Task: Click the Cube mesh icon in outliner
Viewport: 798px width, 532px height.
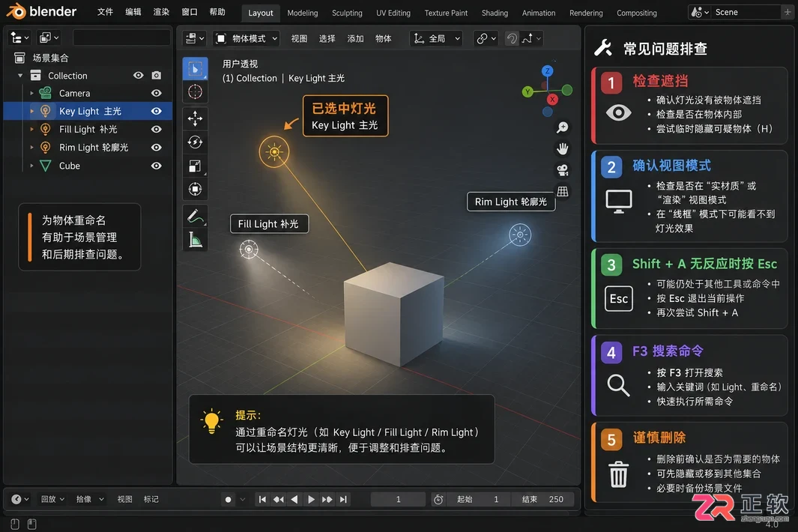Action: coord(45,166)
